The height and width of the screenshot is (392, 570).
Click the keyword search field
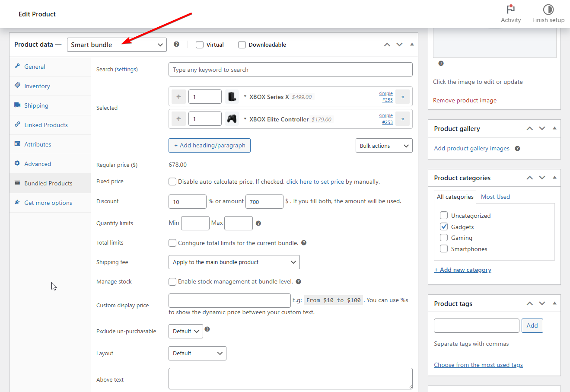click(x=290, y=70)
